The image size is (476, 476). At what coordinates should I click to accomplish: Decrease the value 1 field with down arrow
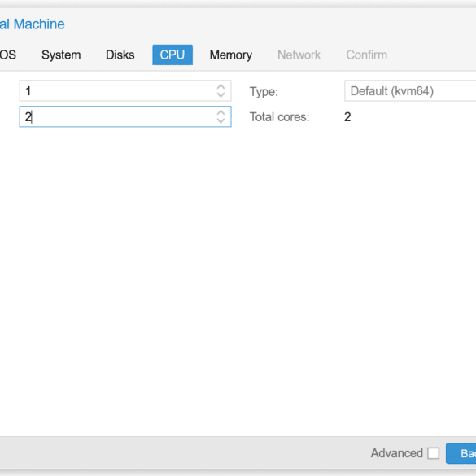point(221,94)
